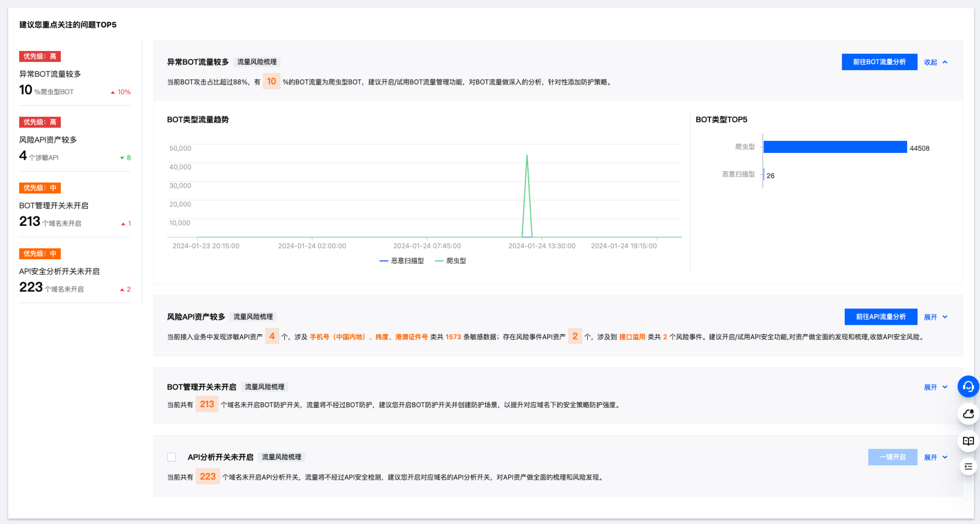Image resolution: width=980 pixels, height=524 pixels.
Task: Click the 优先级: 中 badge above BOT管理开关未开启
Action: click(x=40, y=188)
